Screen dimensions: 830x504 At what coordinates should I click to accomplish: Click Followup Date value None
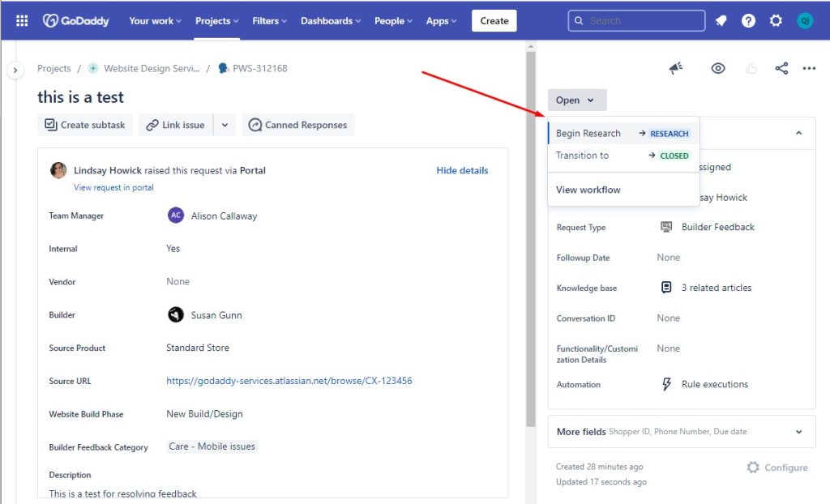tap(669, 258)
